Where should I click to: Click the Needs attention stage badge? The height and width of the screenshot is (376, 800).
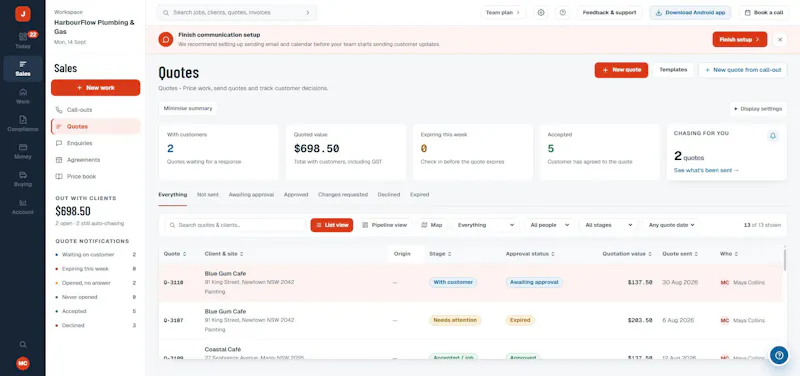click(x=455, y=320)
